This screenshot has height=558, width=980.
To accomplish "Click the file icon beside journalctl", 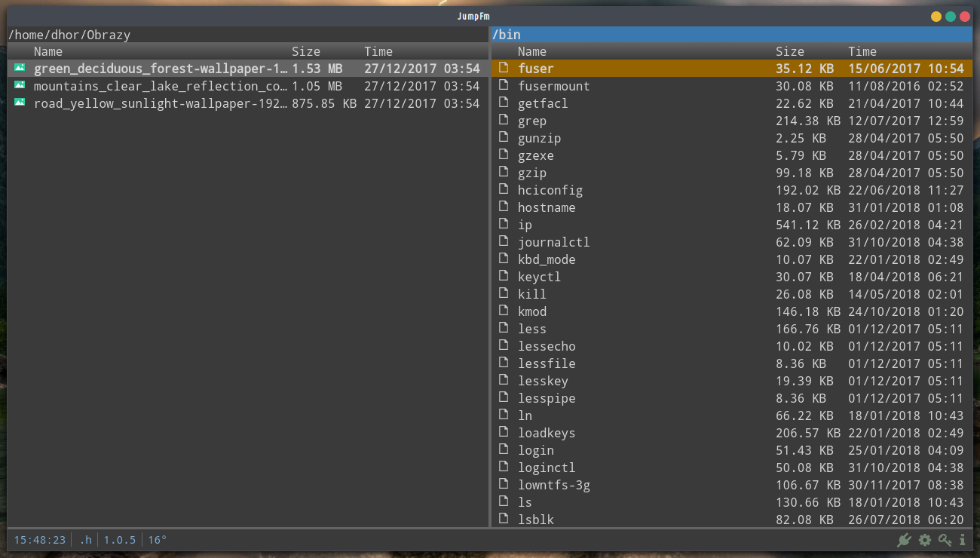I will (x=504, y=241).
